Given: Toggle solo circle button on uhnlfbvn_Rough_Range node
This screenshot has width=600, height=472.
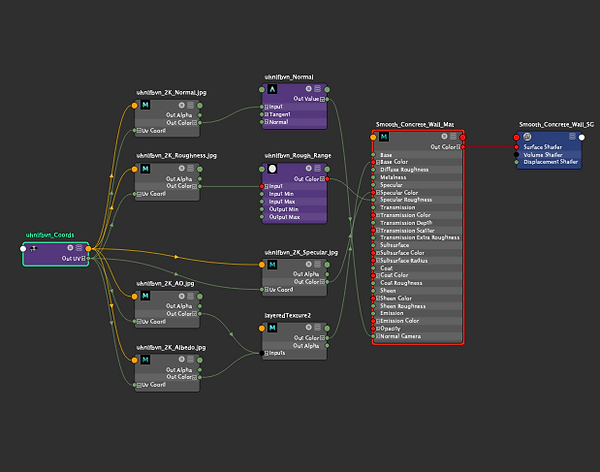Looking at the screenshot, I should click(x=309, y=168).
